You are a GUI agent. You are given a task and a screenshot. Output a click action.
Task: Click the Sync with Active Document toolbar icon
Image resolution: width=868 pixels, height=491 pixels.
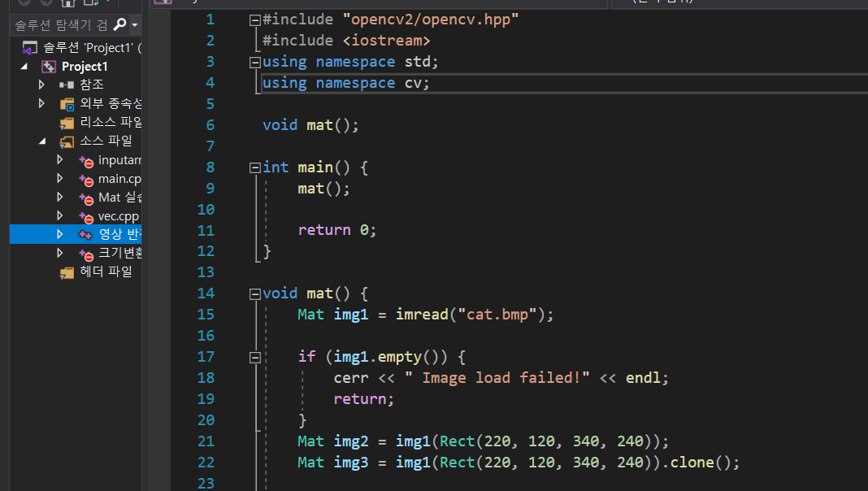pos(89,3)
